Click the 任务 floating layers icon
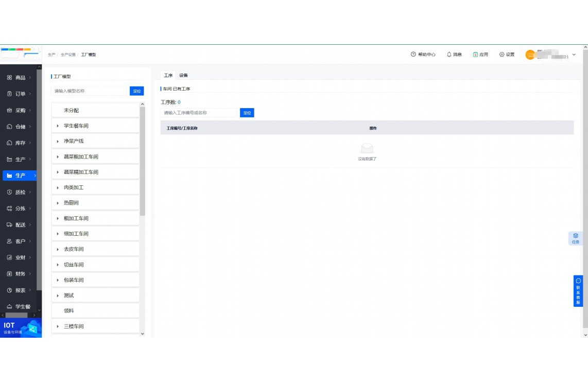This screenshot has height=382, width=588. coord(576,236)
